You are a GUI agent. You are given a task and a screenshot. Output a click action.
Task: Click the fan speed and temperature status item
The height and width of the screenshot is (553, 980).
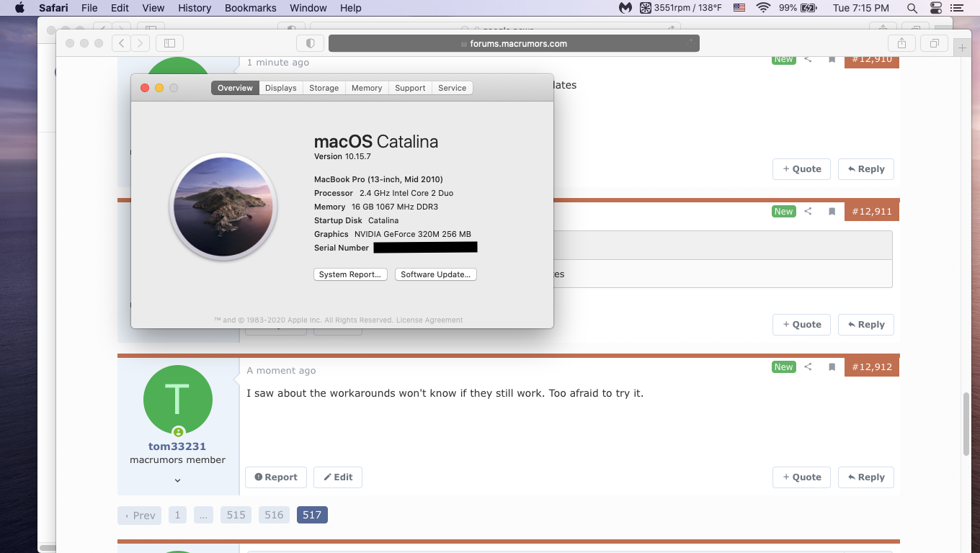click(681, 8)
